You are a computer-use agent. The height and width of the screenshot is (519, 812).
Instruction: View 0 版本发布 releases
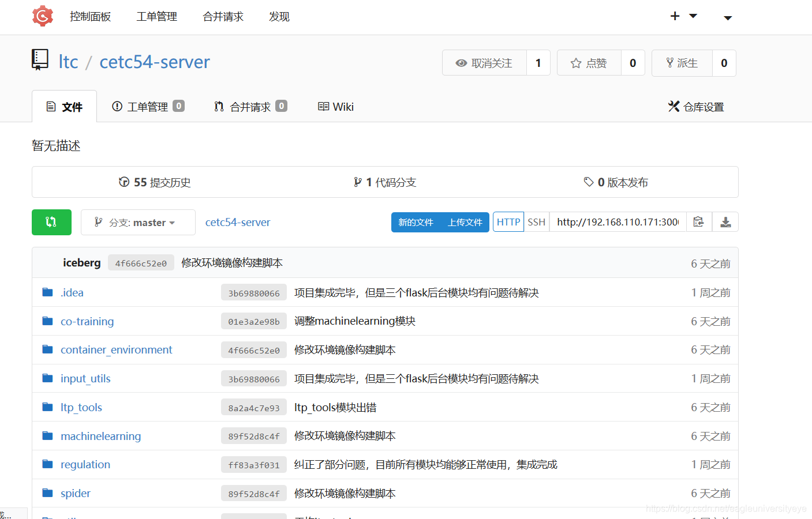616,182
